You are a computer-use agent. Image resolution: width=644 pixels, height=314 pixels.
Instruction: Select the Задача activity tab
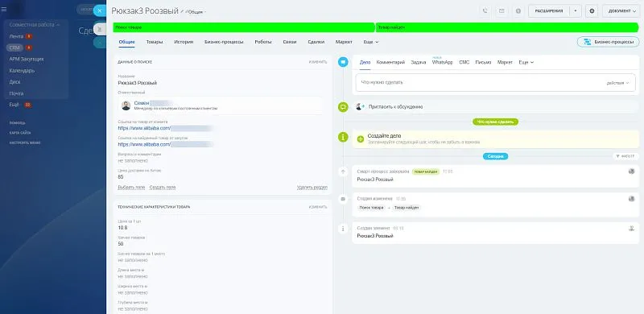[418, 63]
